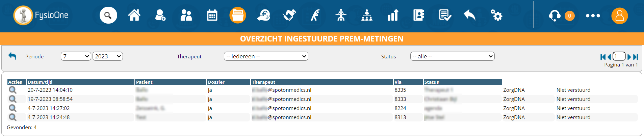Image resolution: width=644 pixels, height=139 pixels.
Task: Go to the home icon
Action: 134,16
